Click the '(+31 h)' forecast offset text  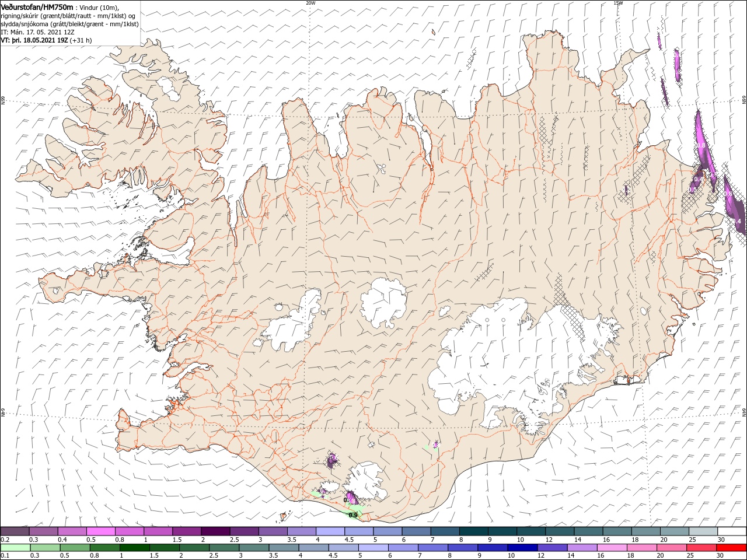coord(81,40)
